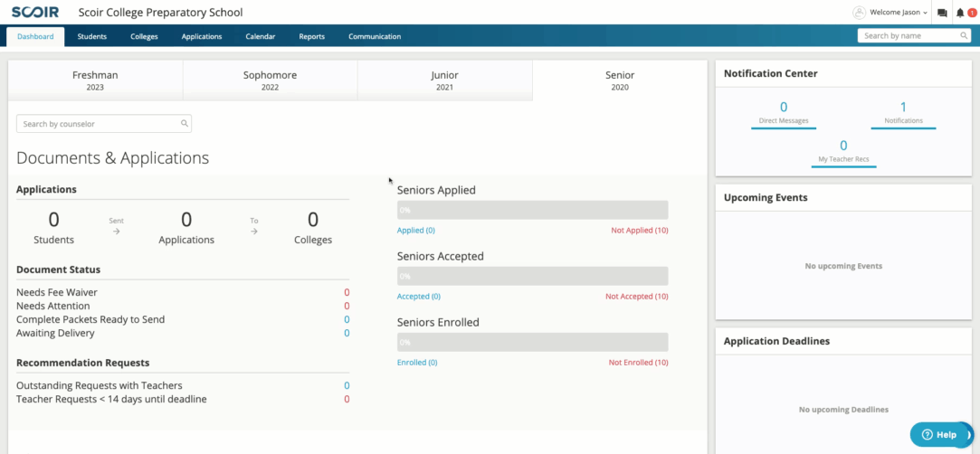980x454 pixels.
Task: Open Direct Messages count in Notification Center
Action: pyautogui.click(x=783, y=113)
